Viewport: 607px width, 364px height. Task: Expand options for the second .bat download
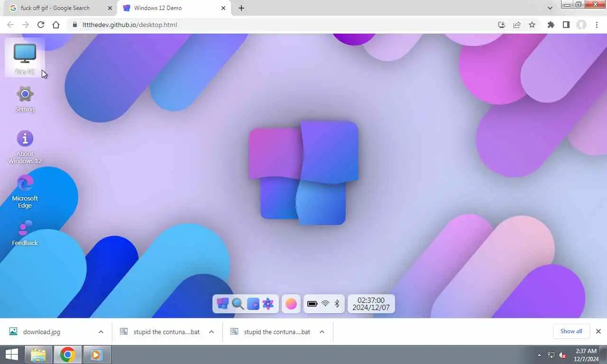tap(322, 332)
